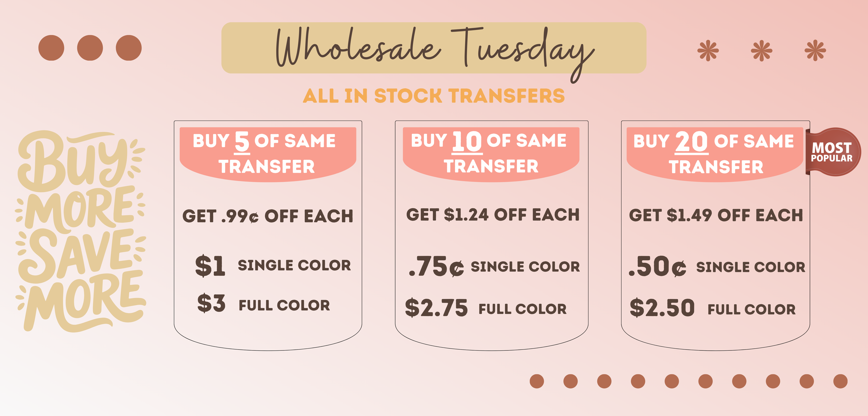Select the Wholesale Tuesday title banner
The image size is (868, 416).
(434, 48)
